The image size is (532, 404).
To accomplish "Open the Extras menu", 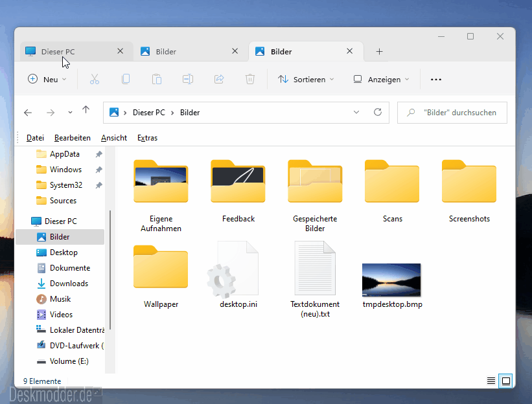I will coord(147,138).
